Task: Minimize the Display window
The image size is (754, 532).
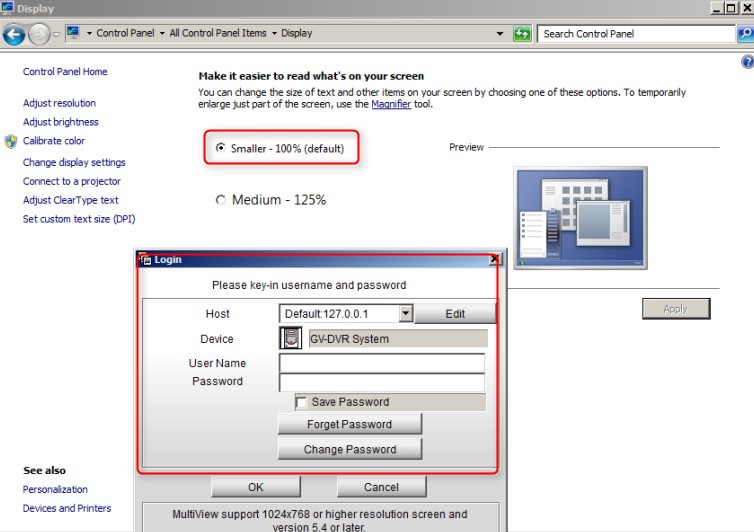Action: pyautogui.click(x=717, y=7)
